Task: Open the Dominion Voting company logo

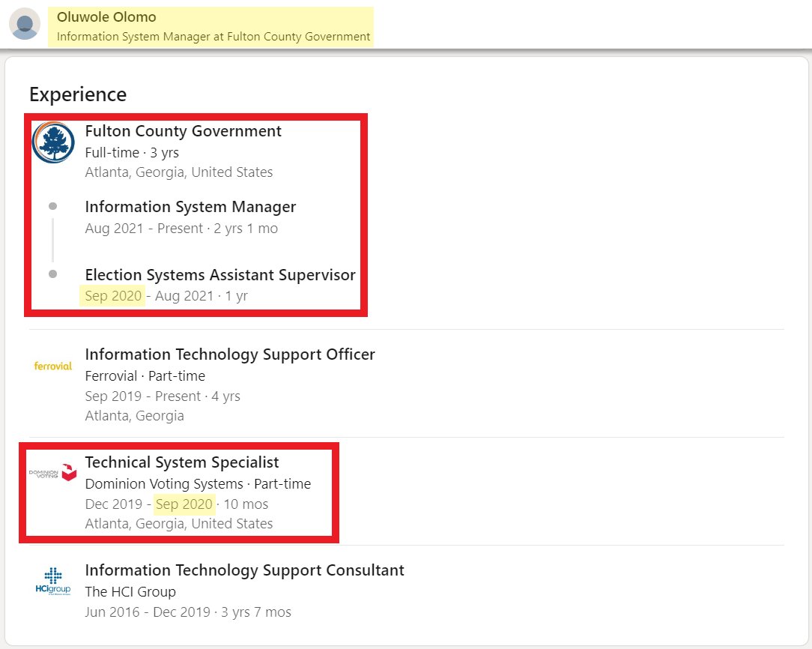Action: coord(53,473)
